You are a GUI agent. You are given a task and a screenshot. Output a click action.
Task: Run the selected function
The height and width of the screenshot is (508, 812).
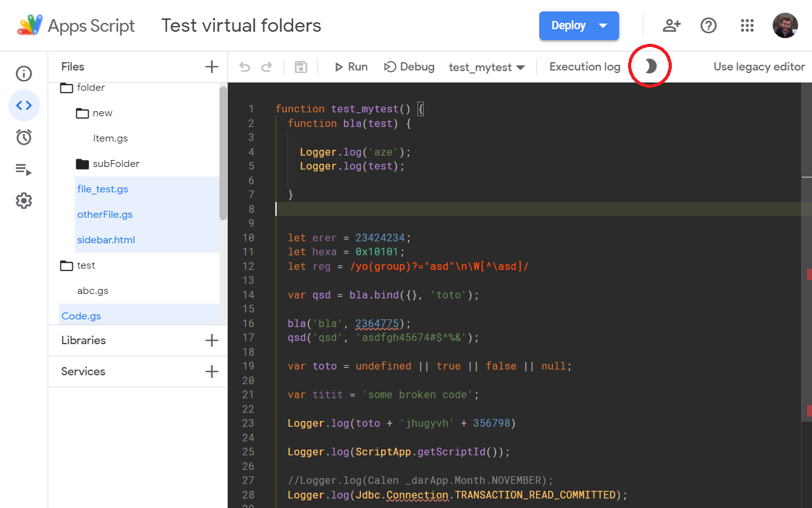point(350,66)
